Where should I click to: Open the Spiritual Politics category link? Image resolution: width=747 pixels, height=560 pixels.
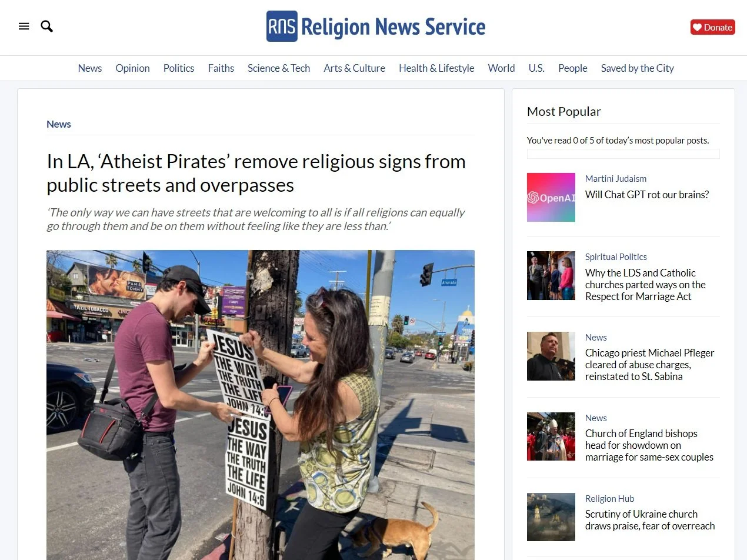pos(616,257)
